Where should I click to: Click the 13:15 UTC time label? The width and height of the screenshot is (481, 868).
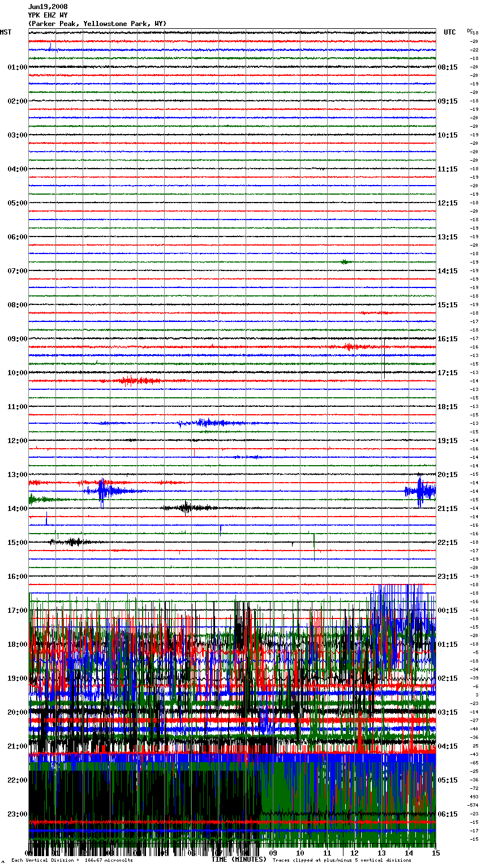click(448, 237)
